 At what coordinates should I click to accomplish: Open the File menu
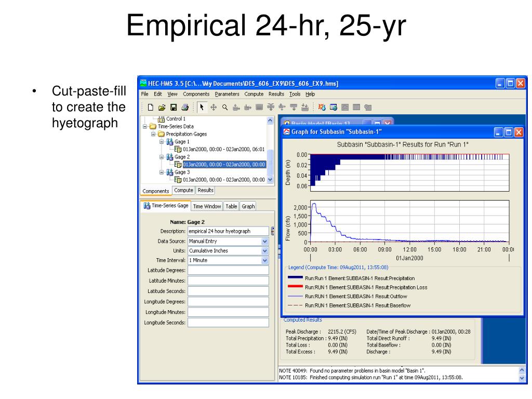point(144,94)
